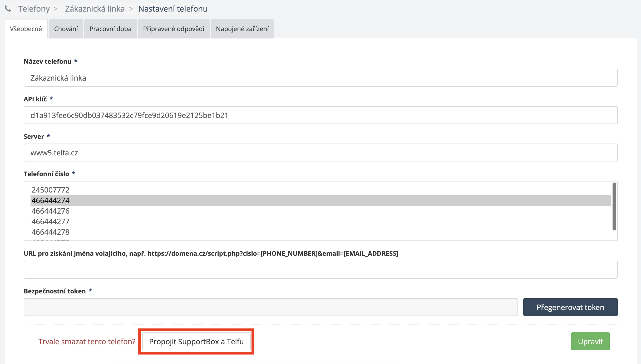This screenshot has height=364, width=641.
Task: Click the green Upravit button
Action: [x=590, y=342]
